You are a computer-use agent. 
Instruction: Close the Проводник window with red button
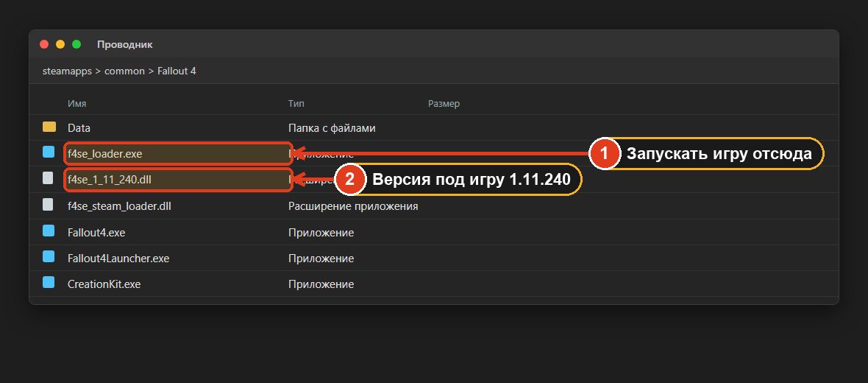(44, 44)
